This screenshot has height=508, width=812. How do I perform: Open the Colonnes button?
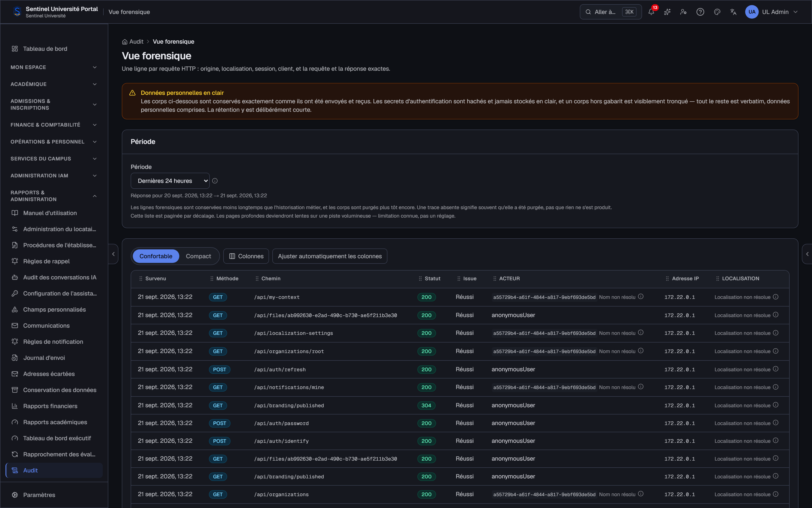[x=246, y=256]
